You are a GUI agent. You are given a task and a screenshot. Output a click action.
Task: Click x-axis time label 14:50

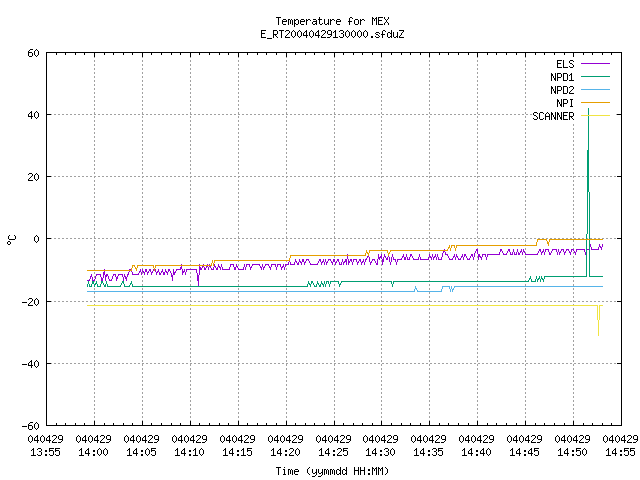point(572,452)
